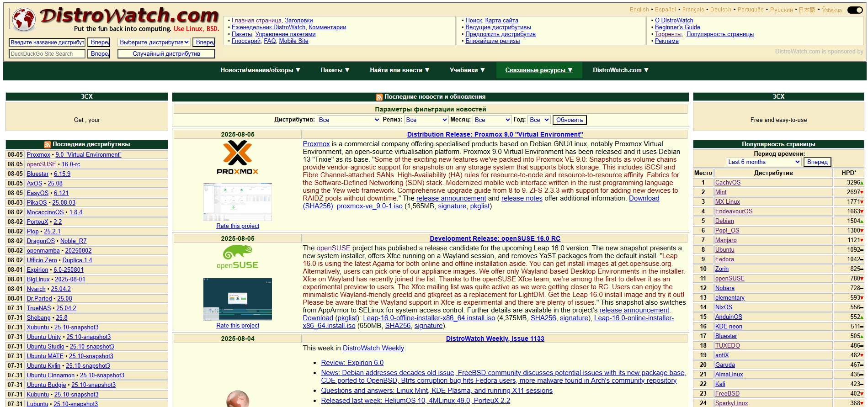The image size is (868, 407).
Task: Expand the Связанные ресурсы menu
Action: point(539,70)
